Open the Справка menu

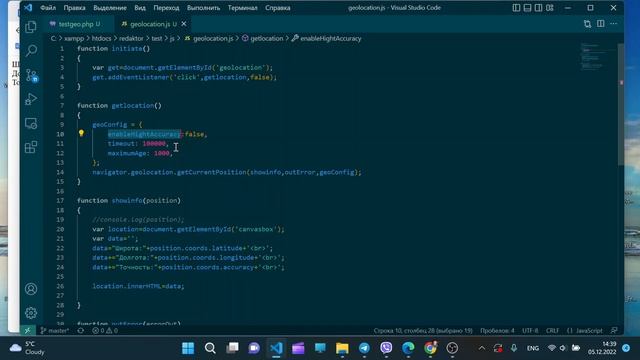point(278,8)
